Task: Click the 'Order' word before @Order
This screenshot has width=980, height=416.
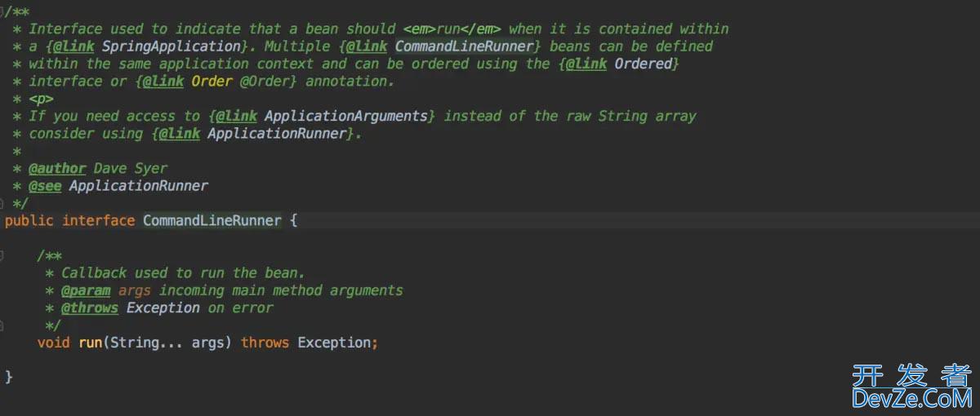Action: (212, 82)
